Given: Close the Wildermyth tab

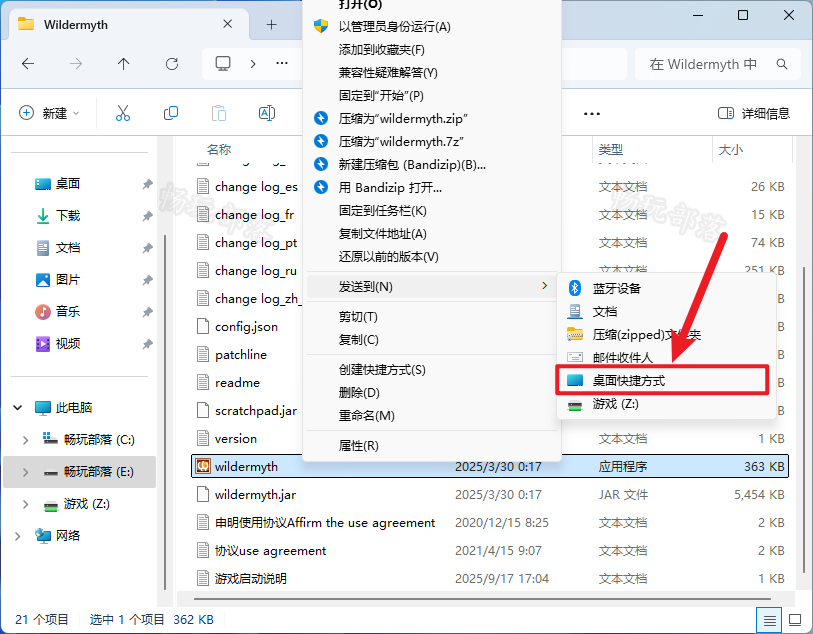Looking at the screenshot, I should pyautogui.click(x=227, y=24).
